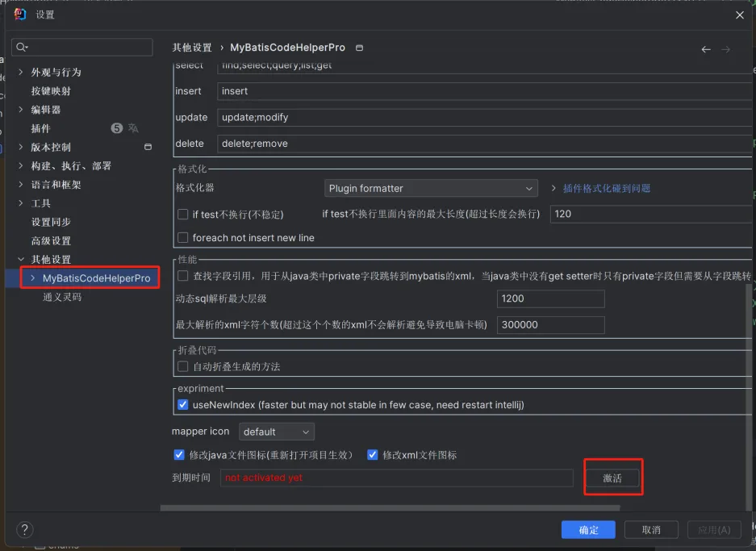Click the 120 max length field
Screen dimensions: 756x551
651,214
